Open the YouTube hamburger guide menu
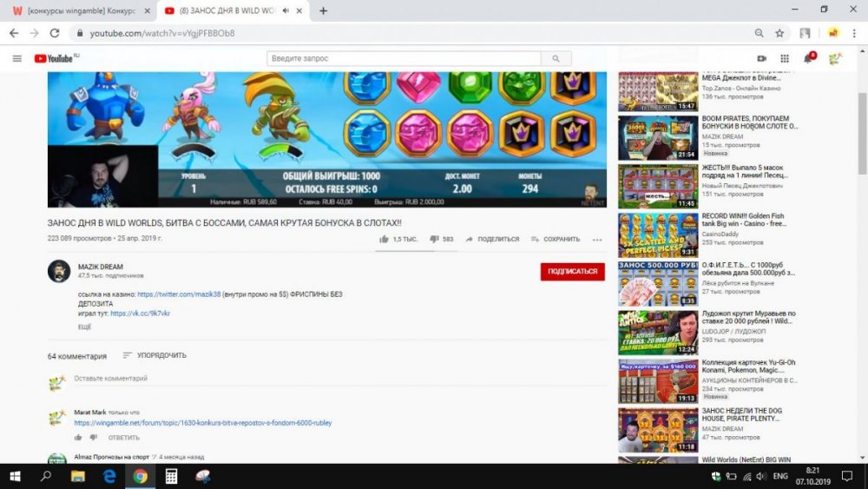Image resolution: width=868 pixels, height=489 pixels. click(x=16, y=58)
